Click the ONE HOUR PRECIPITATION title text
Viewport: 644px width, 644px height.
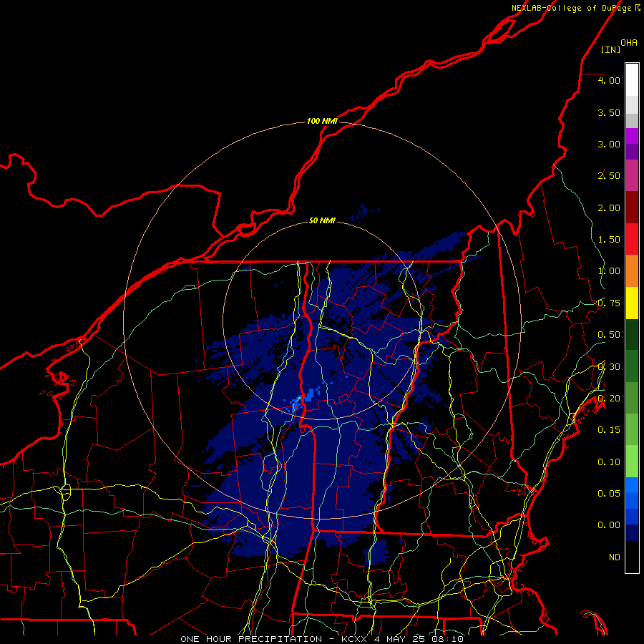251,639
